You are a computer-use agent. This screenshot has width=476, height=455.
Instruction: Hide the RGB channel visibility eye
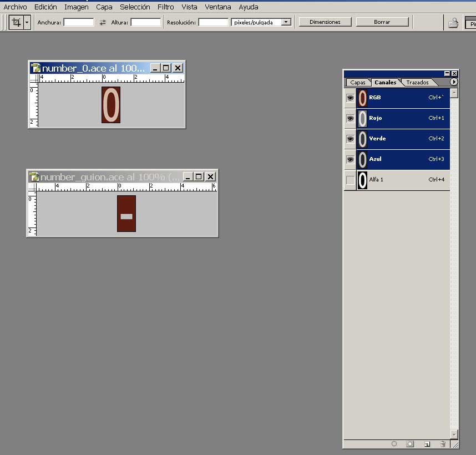350,98
